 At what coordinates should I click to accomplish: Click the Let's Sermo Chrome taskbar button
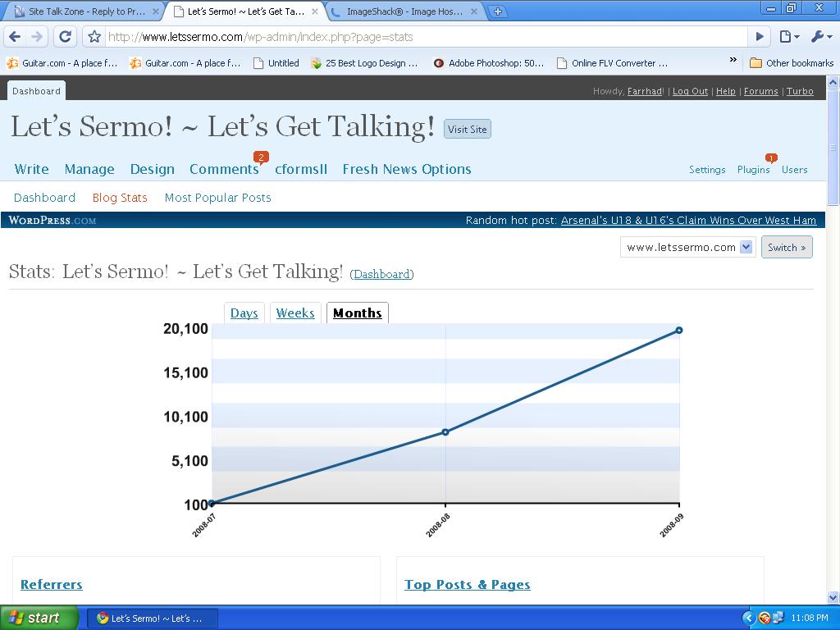pos(152,619)
